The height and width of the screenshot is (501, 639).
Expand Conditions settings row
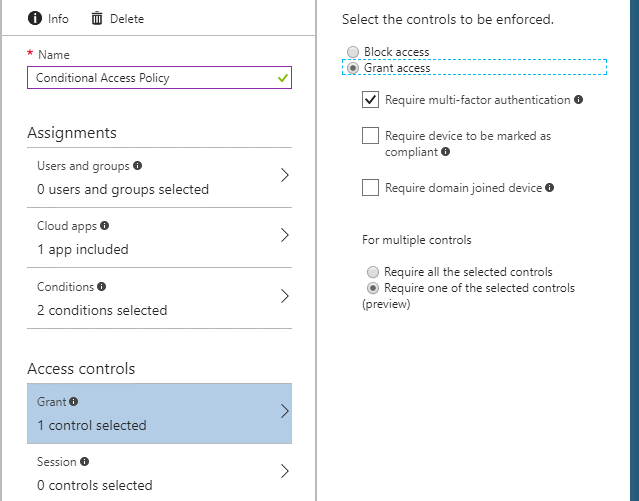[284, 297]
